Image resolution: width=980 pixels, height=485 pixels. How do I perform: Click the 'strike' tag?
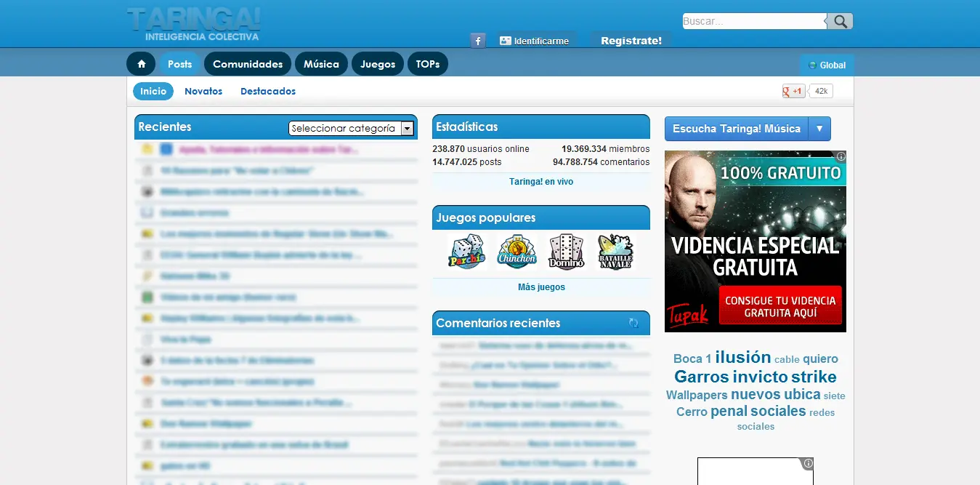coord(814,377)
